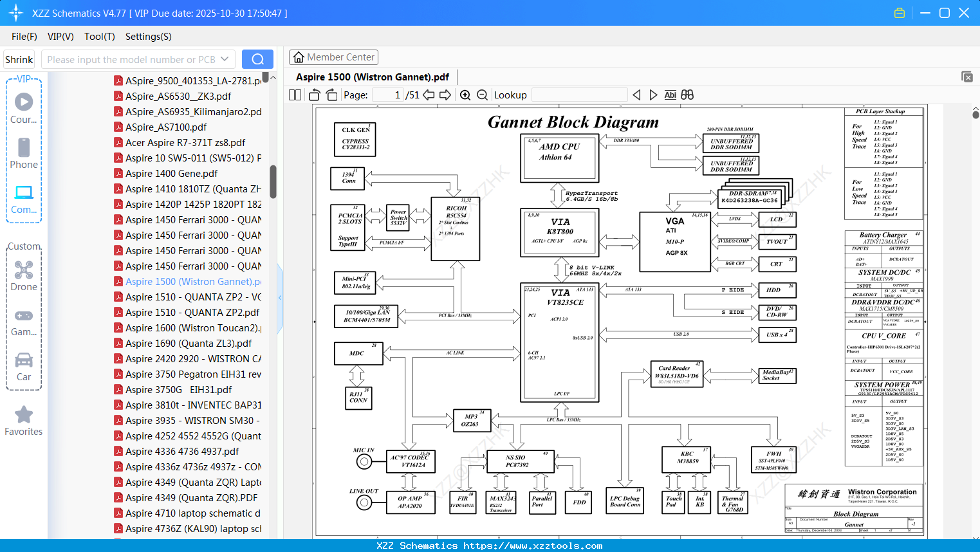This screenshot has height=552, width=980.
Task: Open the Course category in the sidebar
Action: pos(24,107)
